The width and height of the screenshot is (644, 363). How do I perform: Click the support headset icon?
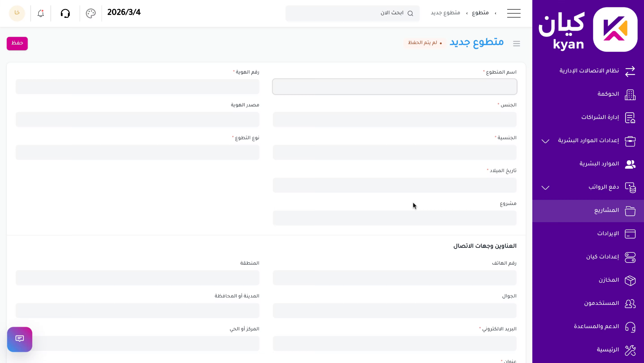click(65, 13)
